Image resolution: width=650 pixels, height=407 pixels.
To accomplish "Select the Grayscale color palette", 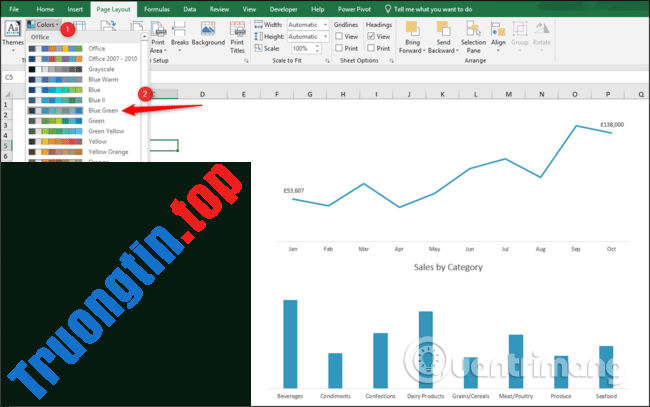I will point(83,69).
